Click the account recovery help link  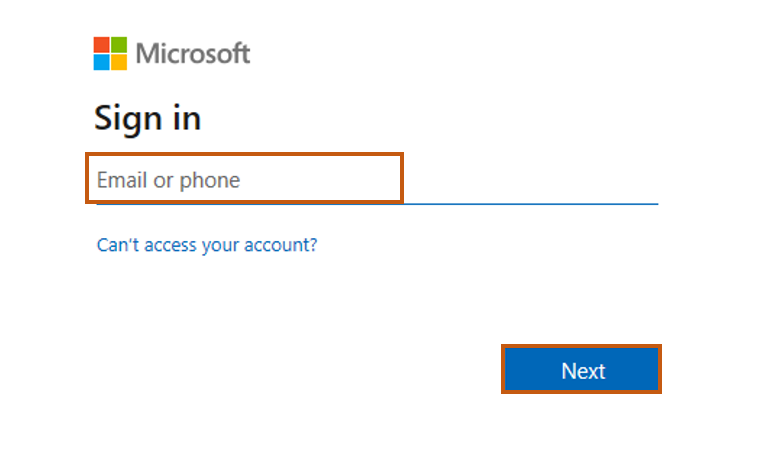206,244
